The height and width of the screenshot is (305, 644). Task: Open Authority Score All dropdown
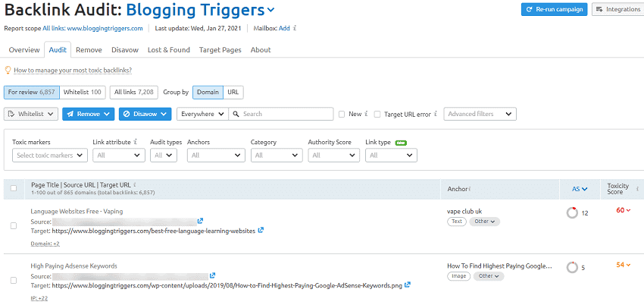pyautogui.click(x=333, y=156)
